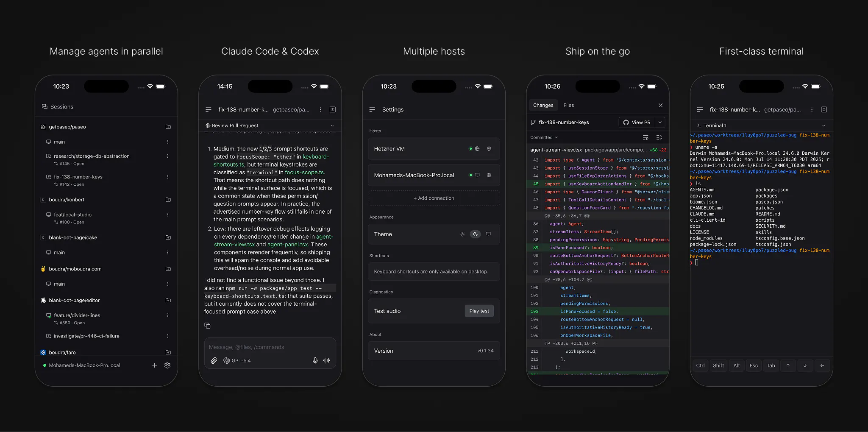Expand the Review Pull Request chevron
The width and height of the screenshot is (868, 432).
click(x=332, y=125)
